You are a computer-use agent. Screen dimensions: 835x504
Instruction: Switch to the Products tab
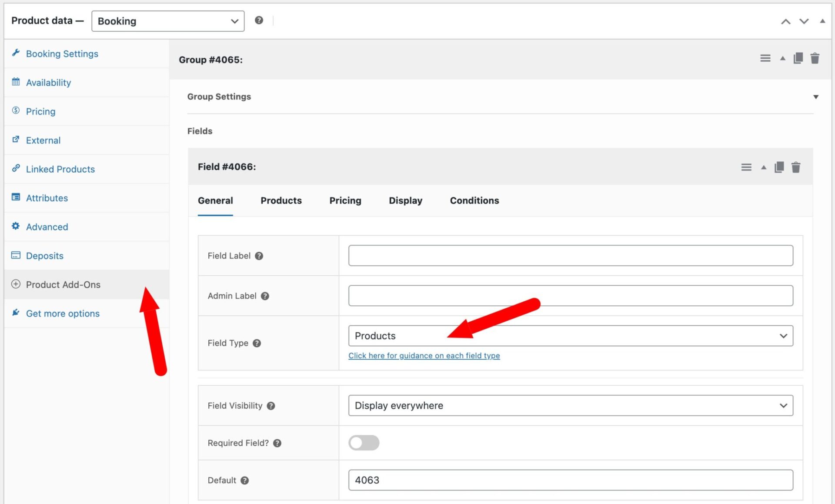(x=281, y=200)
